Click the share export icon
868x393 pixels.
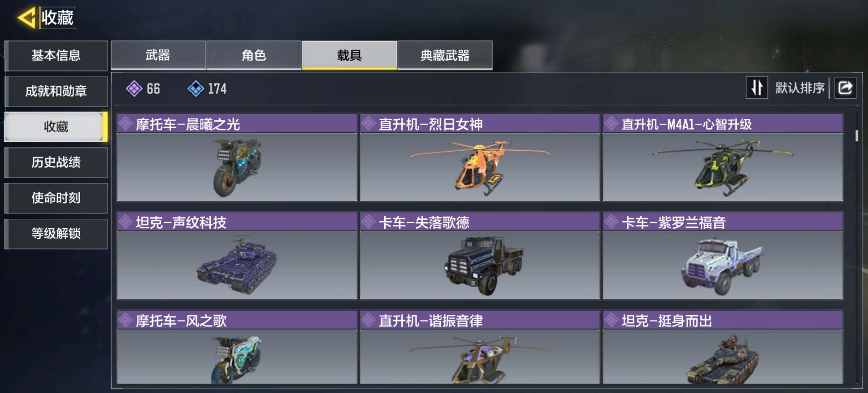845,88
